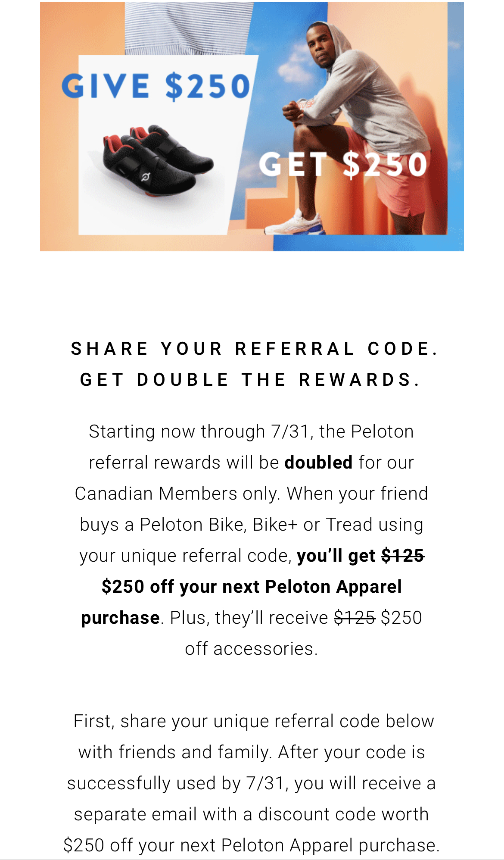The height and width of the screenshot is (860, 504).
Task: Click the "off accessories." text
Action: point(252,649)
